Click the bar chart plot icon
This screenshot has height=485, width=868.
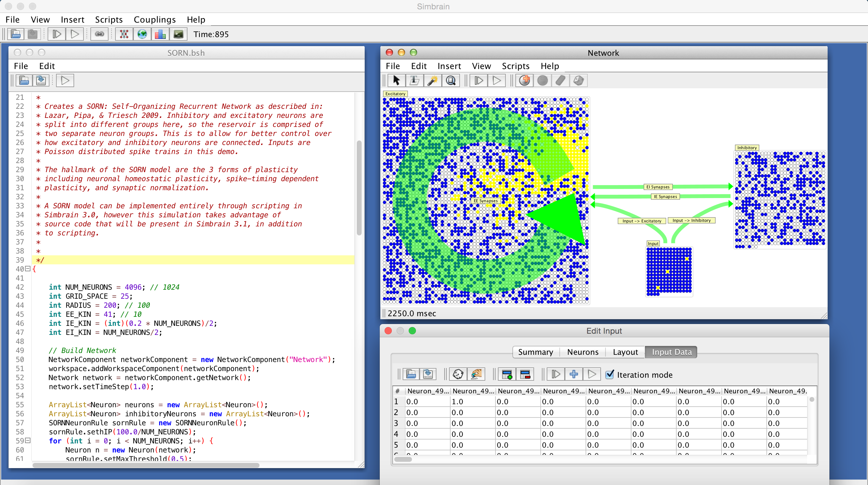click(160, 34)
